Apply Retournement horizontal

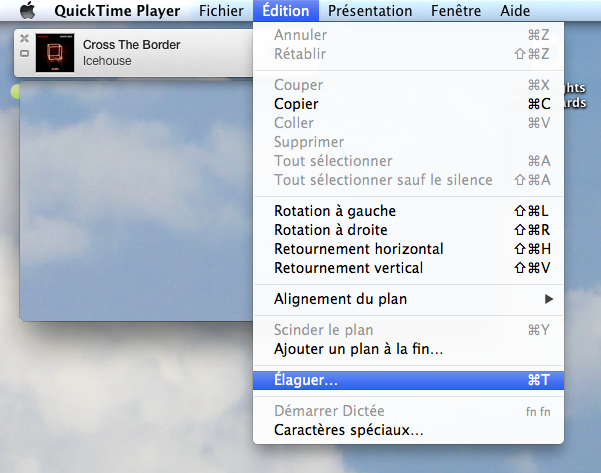[358, 249]
